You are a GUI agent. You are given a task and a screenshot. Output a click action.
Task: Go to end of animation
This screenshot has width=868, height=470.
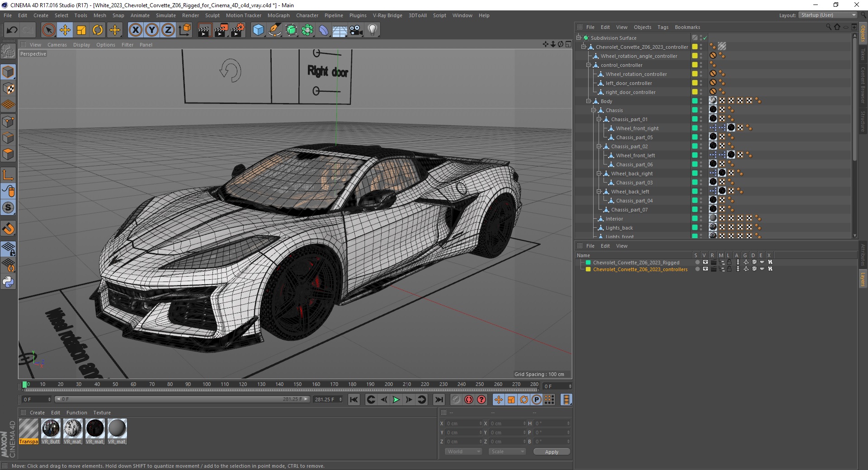coord(439,399)
